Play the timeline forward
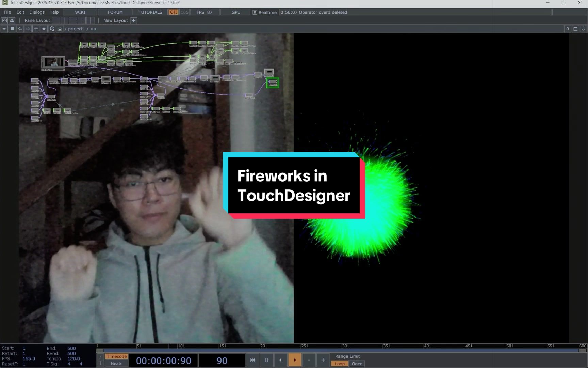588x368 pixels. (x=295, y=360)
